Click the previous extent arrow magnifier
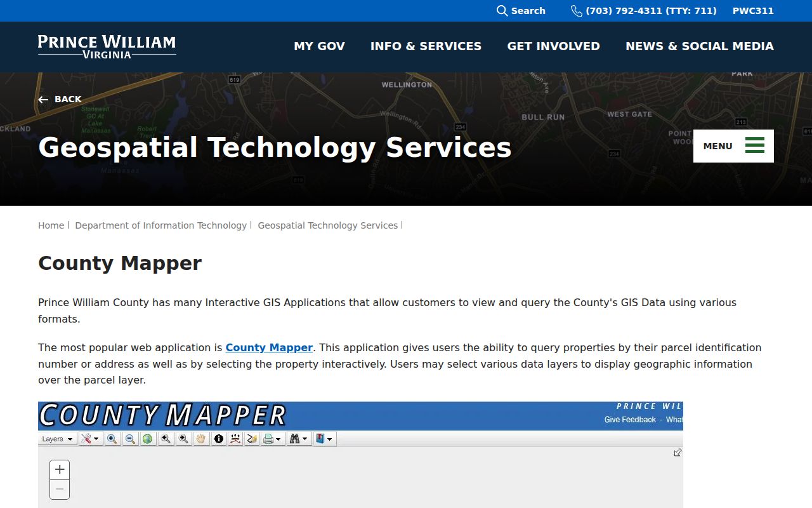Screen dimensions: 812x508 [165, 439]
